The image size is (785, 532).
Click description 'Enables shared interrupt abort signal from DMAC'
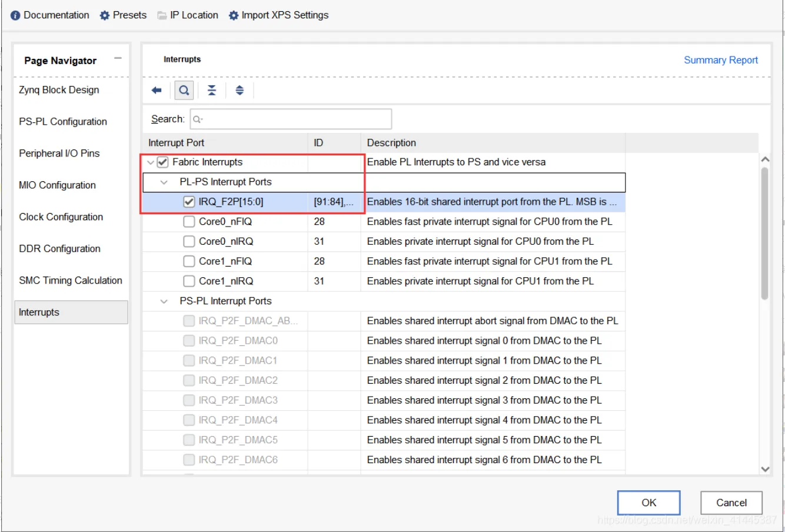point(493,321)
